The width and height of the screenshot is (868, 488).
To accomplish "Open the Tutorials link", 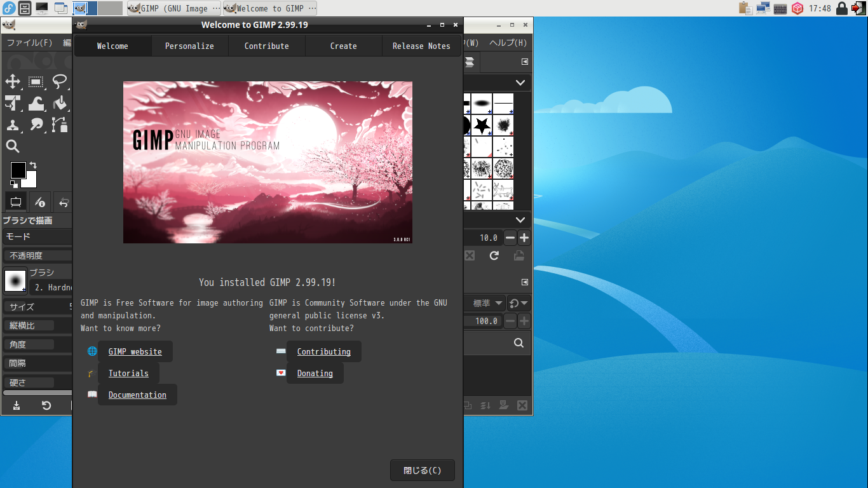I will click(128, 373).
